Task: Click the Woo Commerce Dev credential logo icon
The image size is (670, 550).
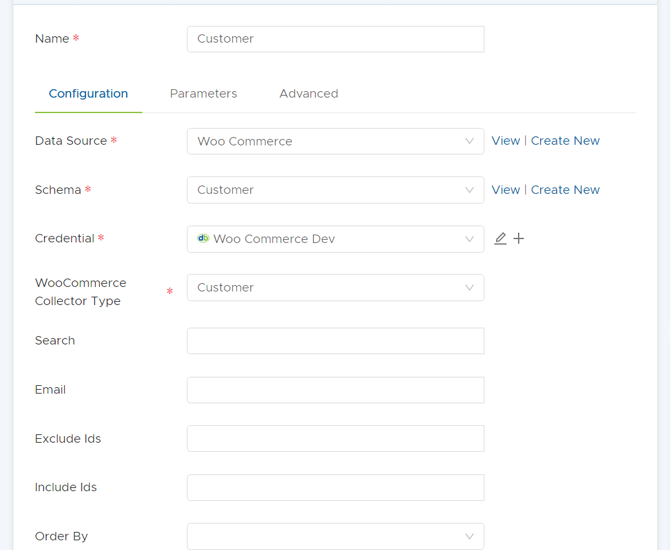Action: pyautogui.click(x=203, y=239)
